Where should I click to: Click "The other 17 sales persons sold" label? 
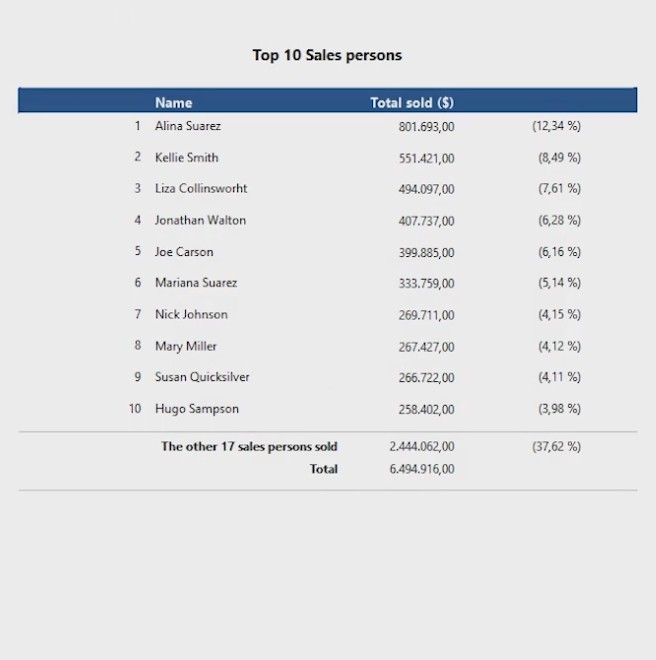tap(249, 447)
